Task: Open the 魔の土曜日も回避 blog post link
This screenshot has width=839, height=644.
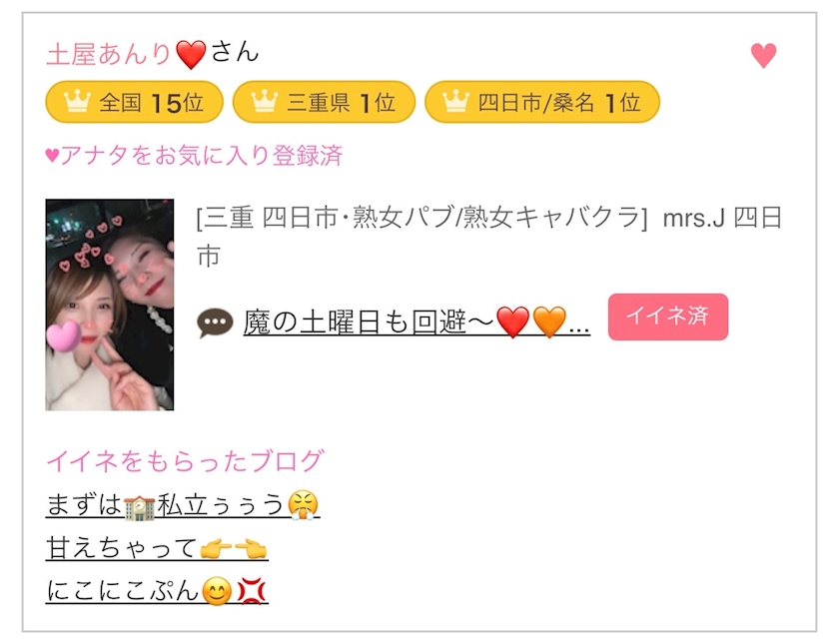Action: pos(417,323)
